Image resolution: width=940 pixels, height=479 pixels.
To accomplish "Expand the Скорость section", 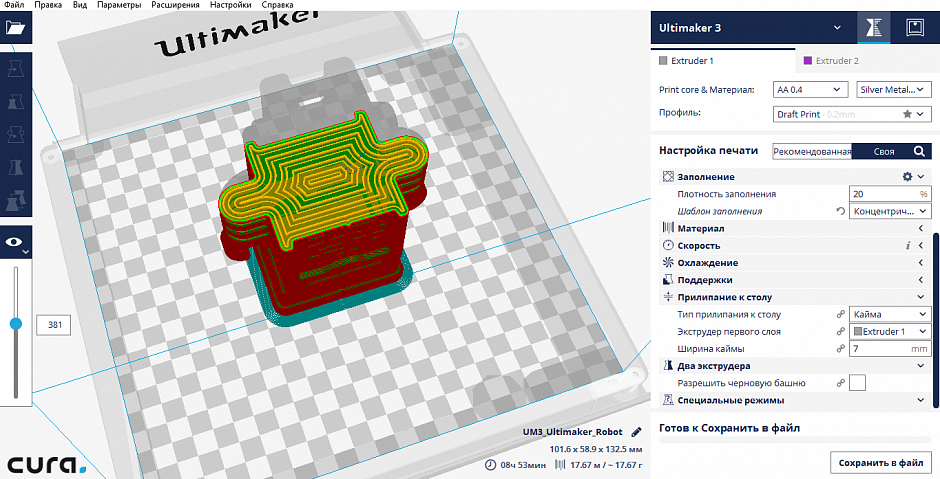I will tap(920, 246).
